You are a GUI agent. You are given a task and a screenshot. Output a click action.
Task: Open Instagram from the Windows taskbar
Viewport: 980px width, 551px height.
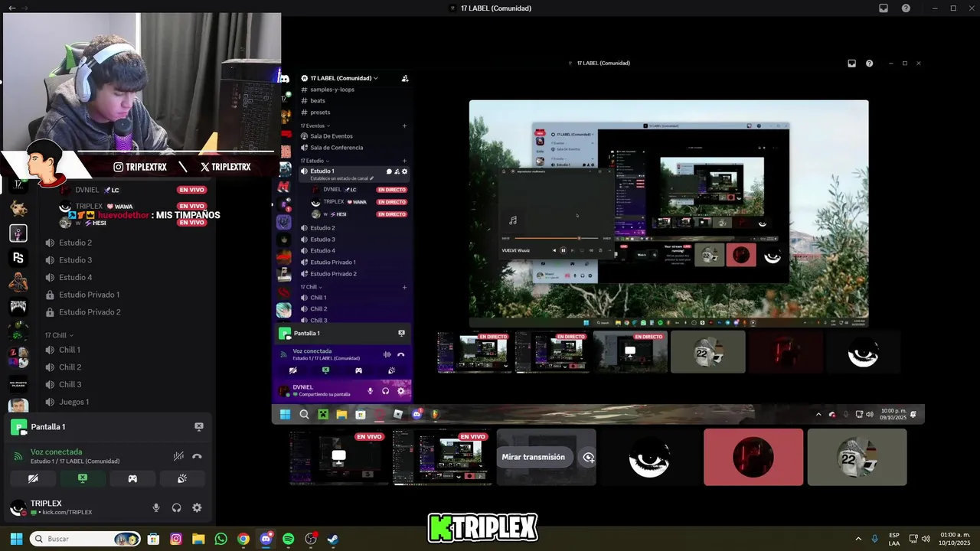coord(176,539)
